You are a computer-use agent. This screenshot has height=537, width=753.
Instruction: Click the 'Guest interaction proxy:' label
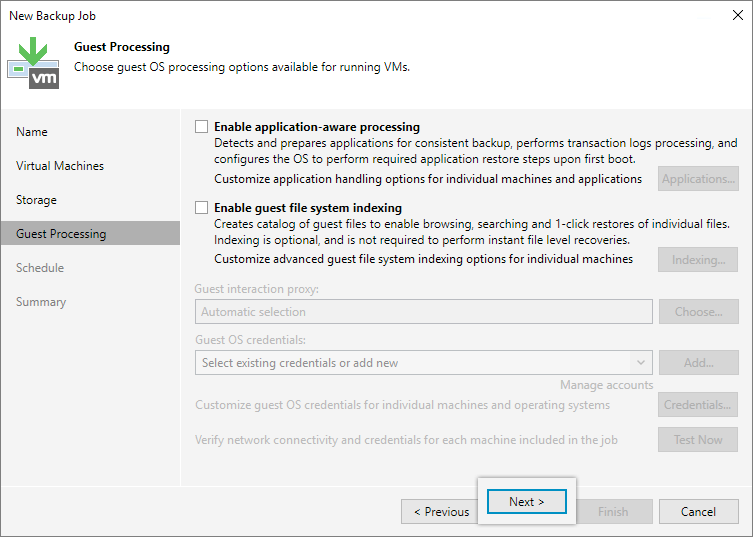point(256,289)
